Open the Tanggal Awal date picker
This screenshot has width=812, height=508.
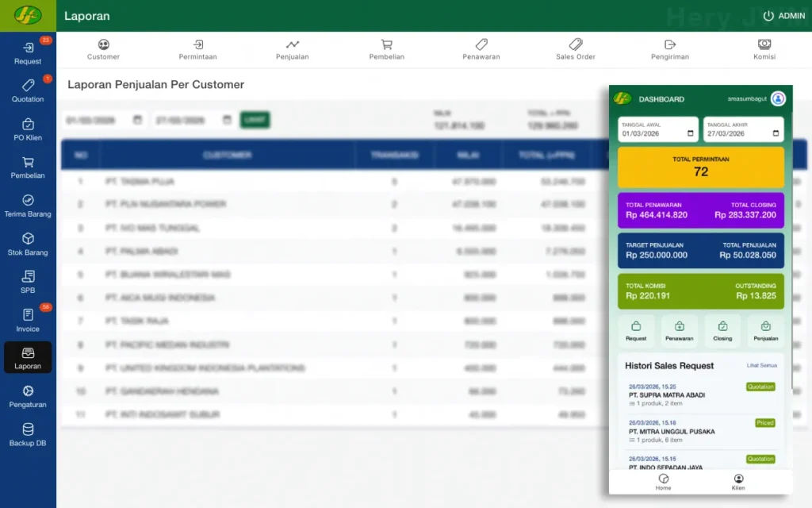(691, 133)
